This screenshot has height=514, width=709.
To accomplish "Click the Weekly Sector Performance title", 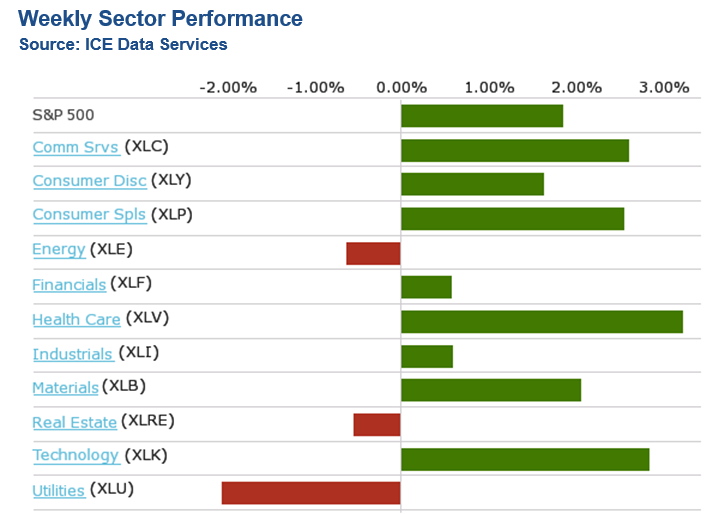I will tap(161, 19).
